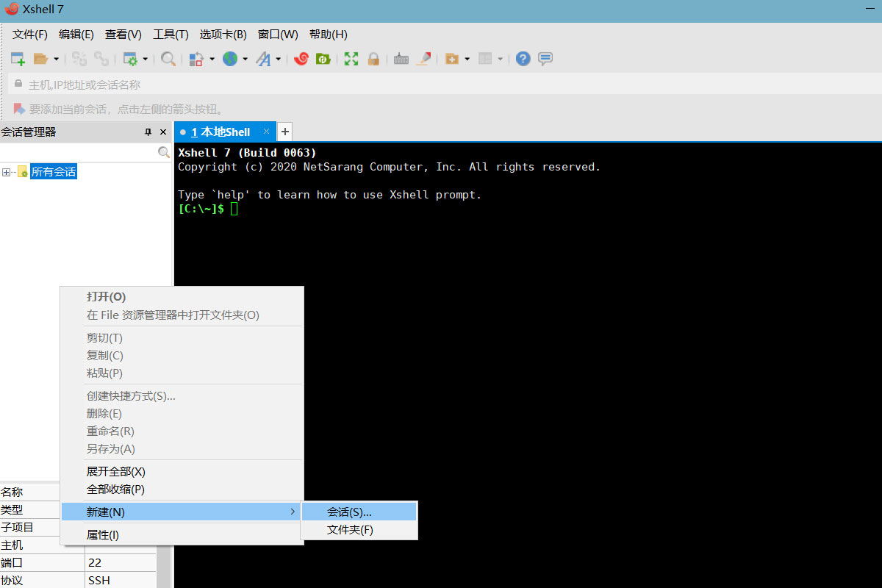The width and height of the screenshot is (882, 588).
Task: Expand the 所有会话 tree node
Action: (6, 172)
